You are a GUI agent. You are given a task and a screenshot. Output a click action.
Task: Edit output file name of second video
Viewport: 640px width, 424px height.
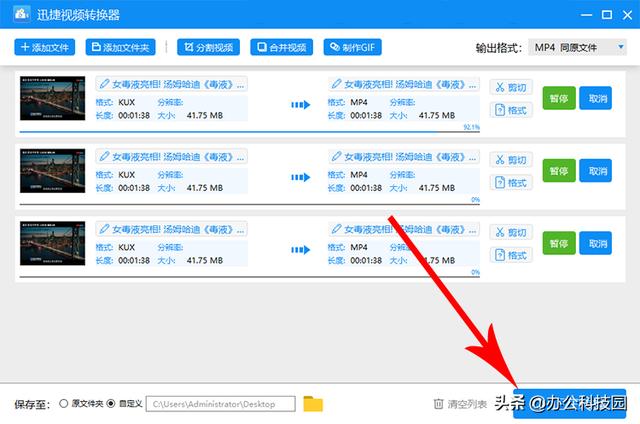(x=403, y=157)
